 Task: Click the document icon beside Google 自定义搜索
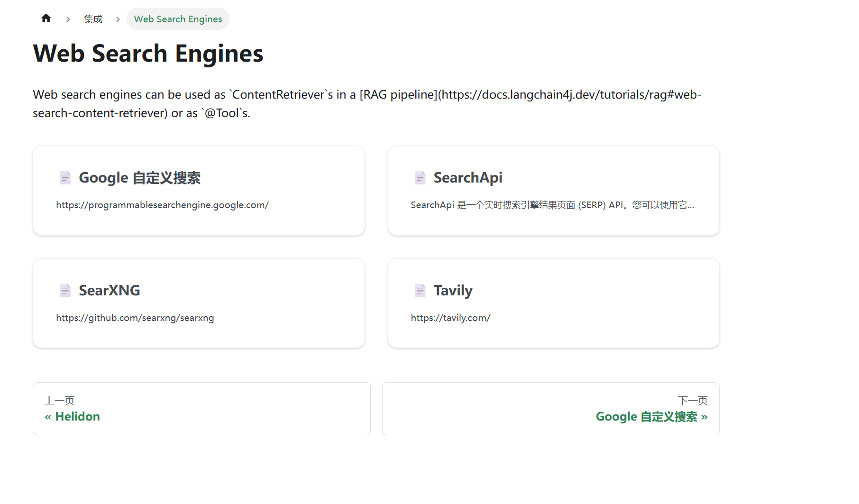[65, 178]
